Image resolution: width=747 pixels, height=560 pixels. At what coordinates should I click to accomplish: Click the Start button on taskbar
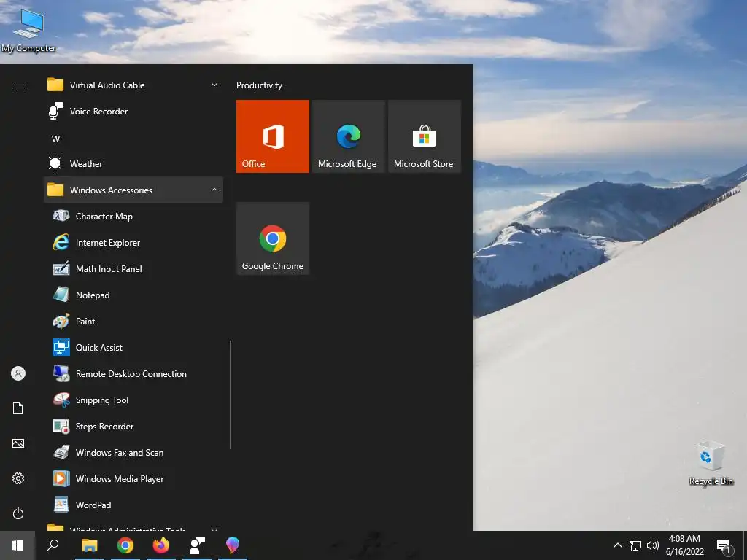(18, 545)
